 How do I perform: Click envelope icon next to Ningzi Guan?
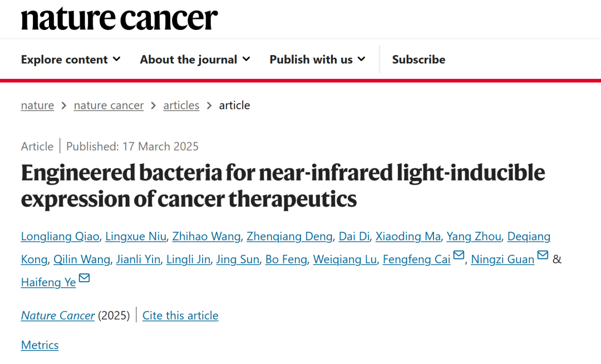[543, 256]
